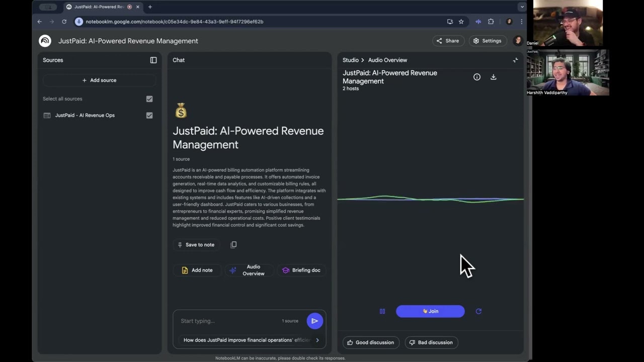Image resolution: width=644 pixels, height=362 pixels.
Task: Select the suggested question about JustPaid efficiency
Action: [247, 340]
